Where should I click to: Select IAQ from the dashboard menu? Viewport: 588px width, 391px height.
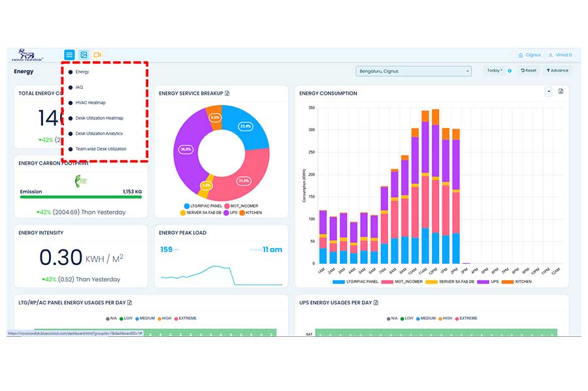tap(79, 87)
